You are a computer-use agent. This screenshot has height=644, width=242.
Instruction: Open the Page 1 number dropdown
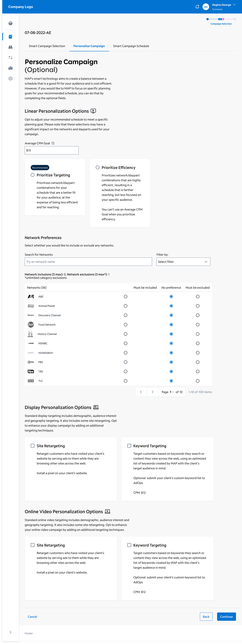click(x=172, y=392)
